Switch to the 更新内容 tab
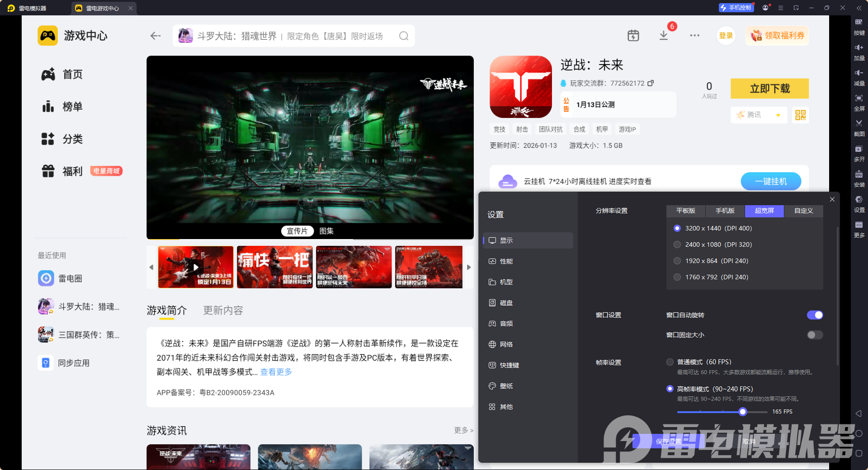The height and width of the screenshot is (470, 868). (x=223, y=310)
